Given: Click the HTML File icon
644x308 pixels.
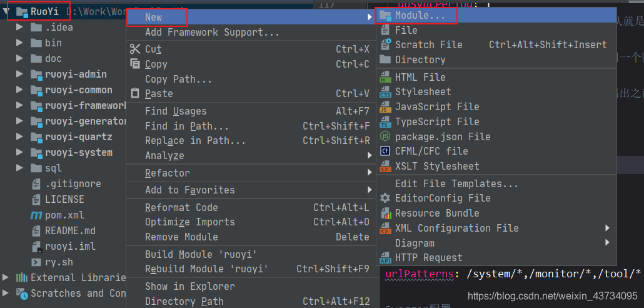Looking at the screenshot, I should pyautogui.click(x=385, y=77).
